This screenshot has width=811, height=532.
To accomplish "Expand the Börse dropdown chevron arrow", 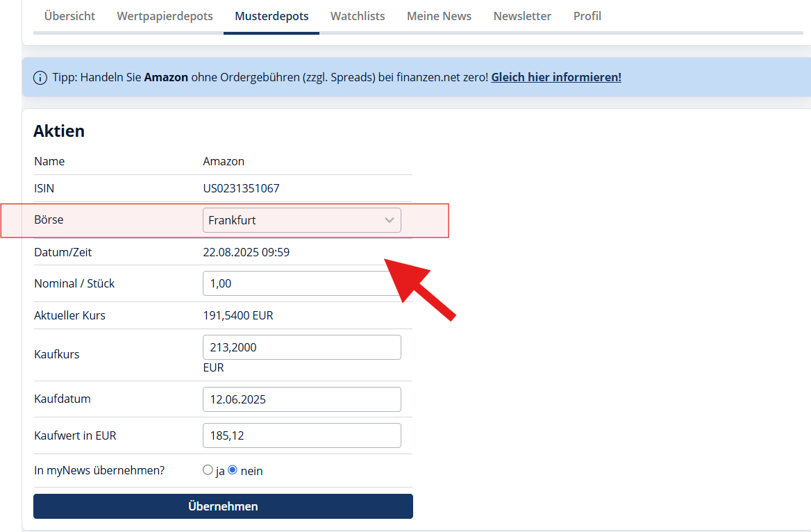I will pyautogui.click(x=389, y=220).
